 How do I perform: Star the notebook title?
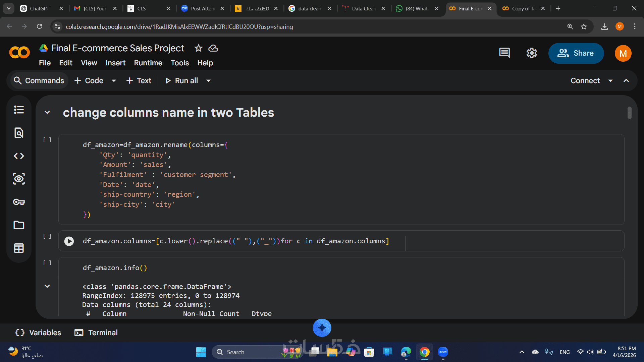click(199, 48)
